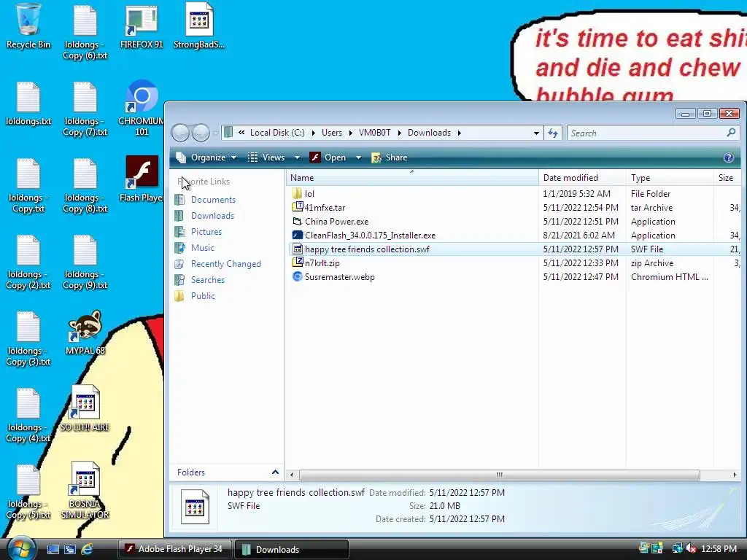Launch the CHROMIUM 101 shortcut
The height and width of the screenshot is (560, 747).
142,108
